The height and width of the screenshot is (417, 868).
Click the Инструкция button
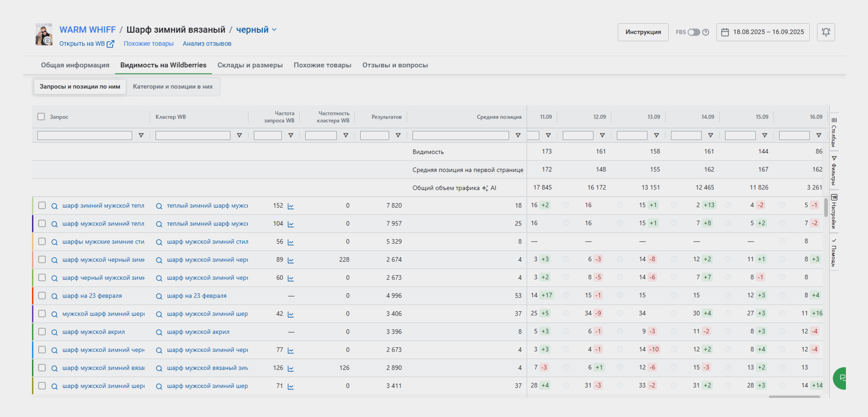tap(643, 32)
